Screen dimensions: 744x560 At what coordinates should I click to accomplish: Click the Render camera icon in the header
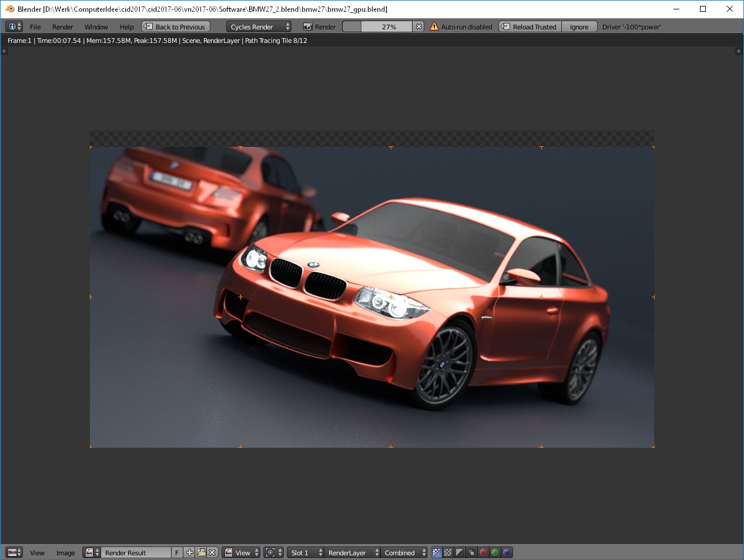click(x=306, y=26)
